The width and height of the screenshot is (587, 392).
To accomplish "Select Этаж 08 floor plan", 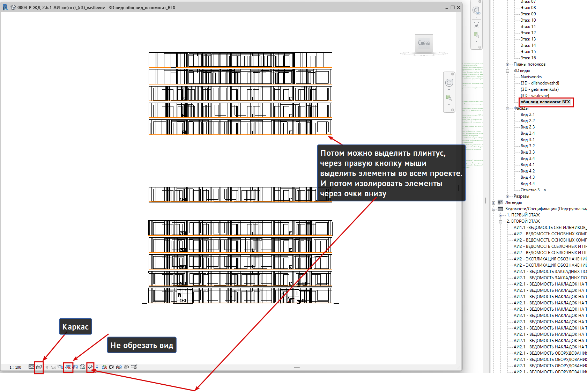I will click(528, 8).
